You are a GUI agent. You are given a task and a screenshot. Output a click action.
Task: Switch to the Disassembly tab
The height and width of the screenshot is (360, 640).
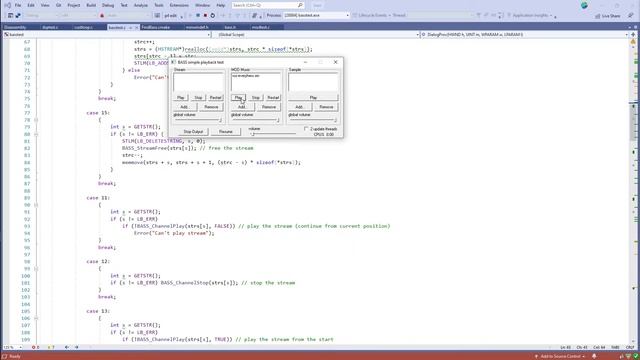click(x=16, y=27)
